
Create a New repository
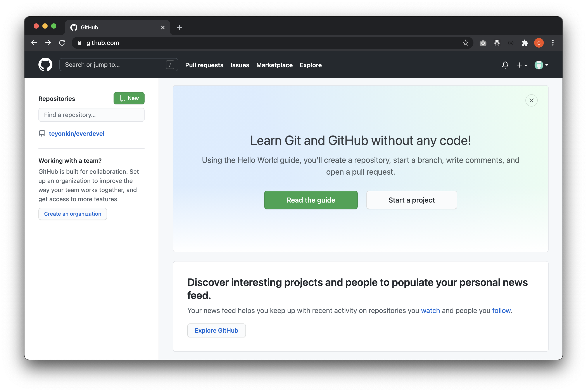coord(129,98)
